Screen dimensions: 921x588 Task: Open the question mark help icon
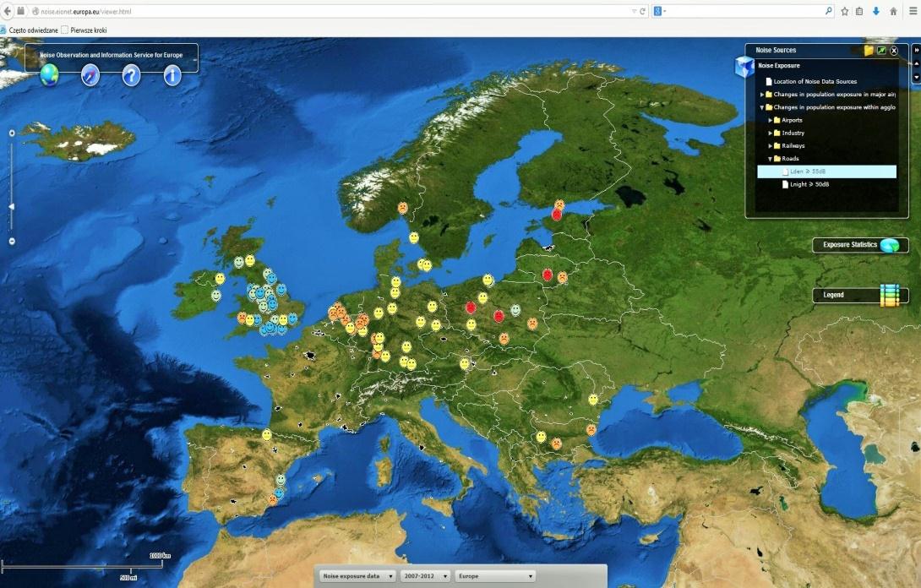131,75
